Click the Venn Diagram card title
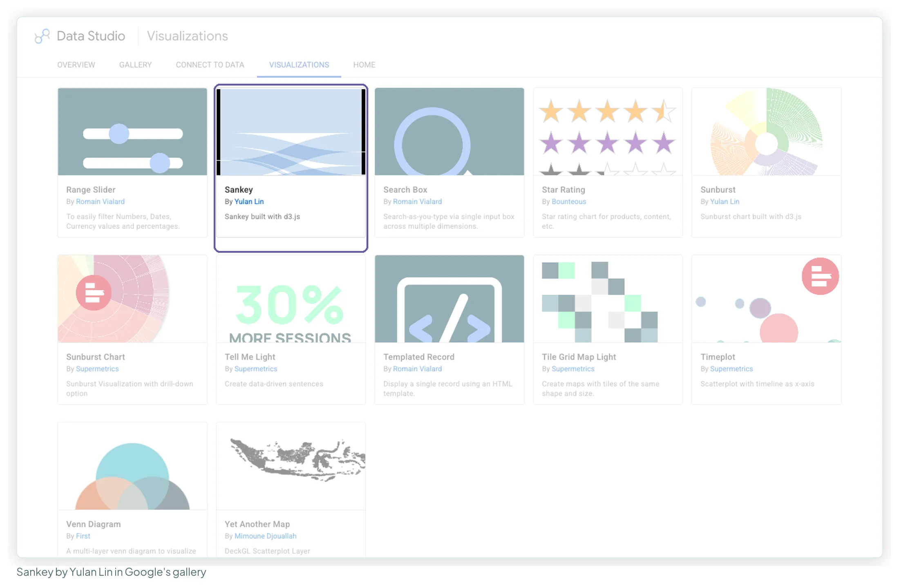 (94, 524)
